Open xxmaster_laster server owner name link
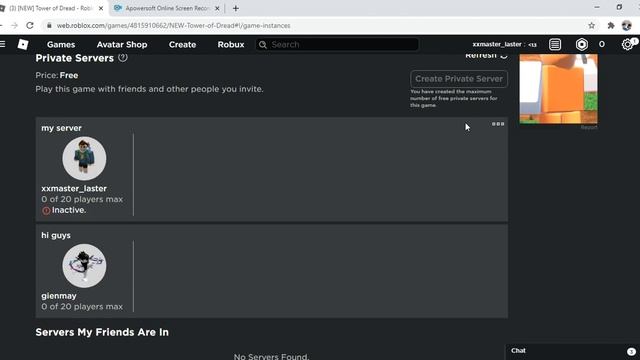The image size is (640, 360). [x=74, y=189]
